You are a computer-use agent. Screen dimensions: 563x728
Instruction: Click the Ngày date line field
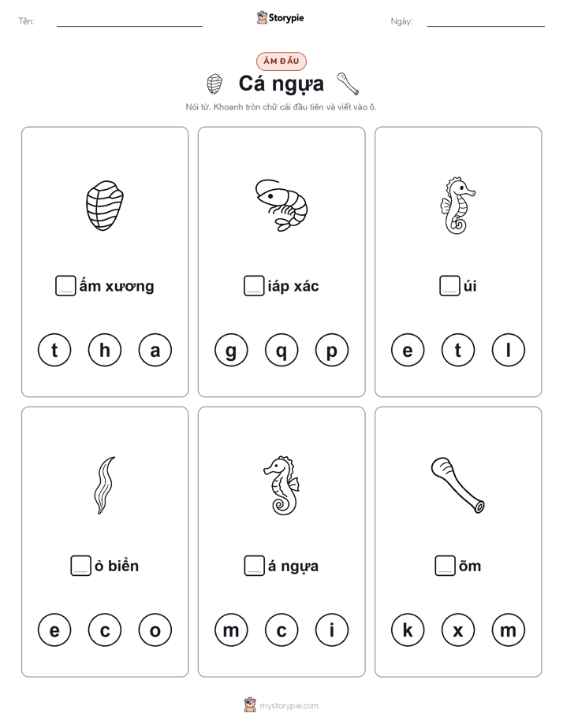(x=486, y=21)
